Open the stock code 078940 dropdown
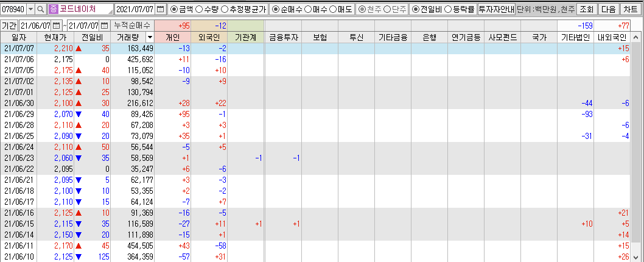Viewport: 644px width, 262px height. click(x=31, y=9)
